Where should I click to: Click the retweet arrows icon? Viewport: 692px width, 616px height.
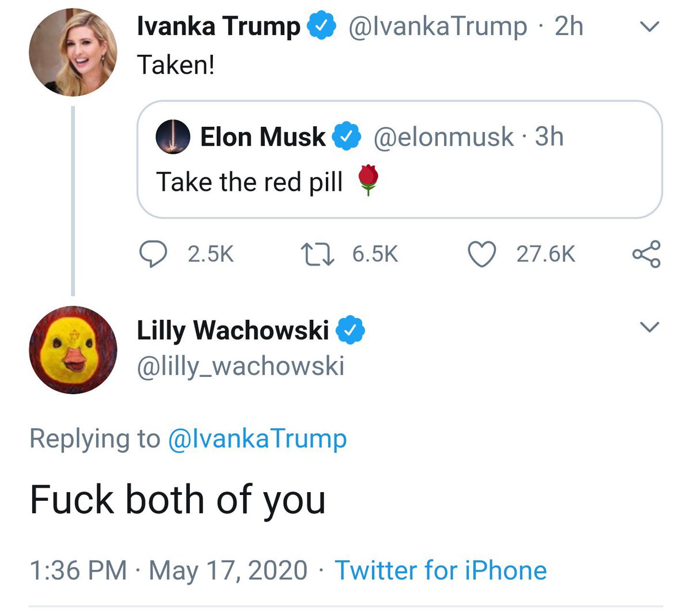pos(317,254)
